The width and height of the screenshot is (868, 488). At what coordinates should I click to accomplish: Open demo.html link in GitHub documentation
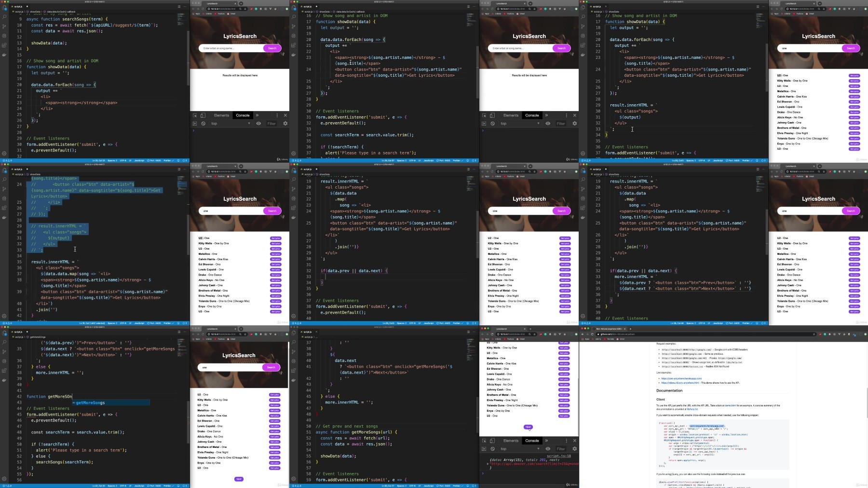click(730, 405)
